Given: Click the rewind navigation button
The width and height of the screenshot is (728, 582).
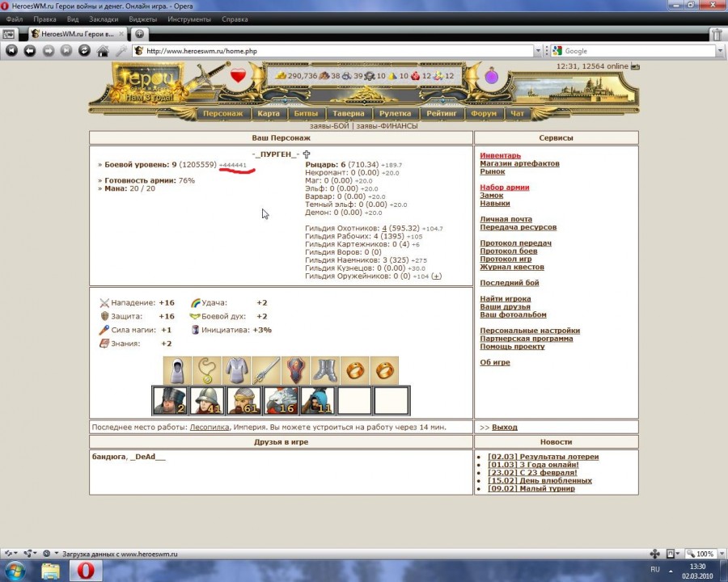Looking at the screenshot, I should coord(12,51).
